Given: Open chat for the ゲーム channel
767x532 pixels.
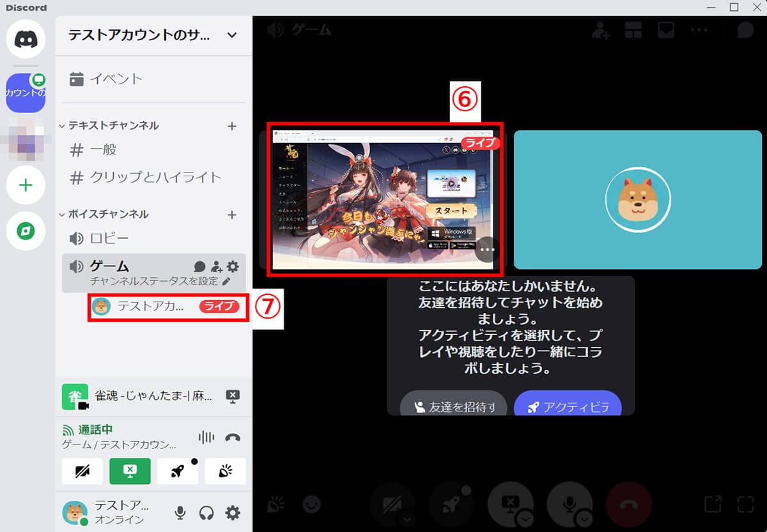Looking at the screenshot, I should click(199, 266).
